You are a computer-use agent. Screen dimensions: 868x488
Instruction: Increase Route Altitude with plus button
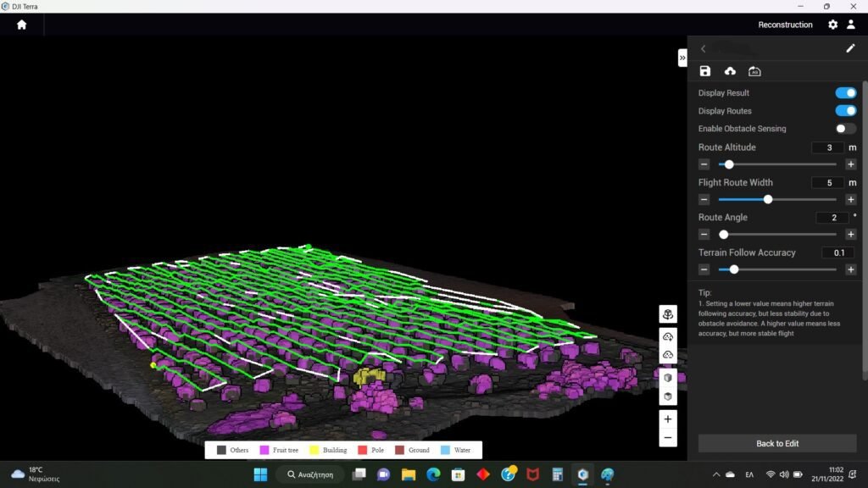point(851,164)
